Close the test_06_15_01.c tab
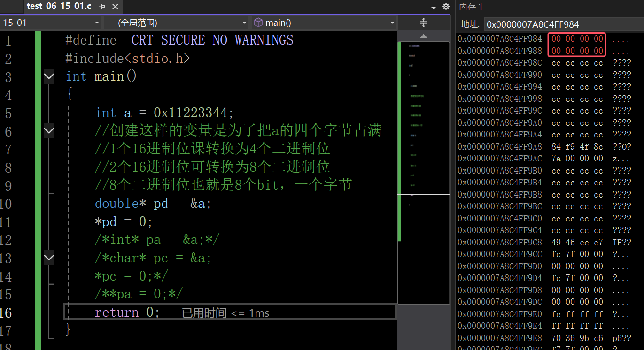Image resolution: width=644 pixels, height=350 pixels. 115,7
